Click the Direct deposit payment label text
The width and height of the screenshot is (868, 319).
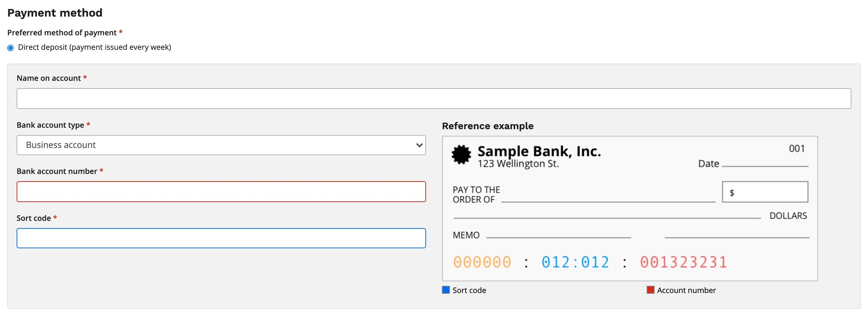tap(94, 47)
